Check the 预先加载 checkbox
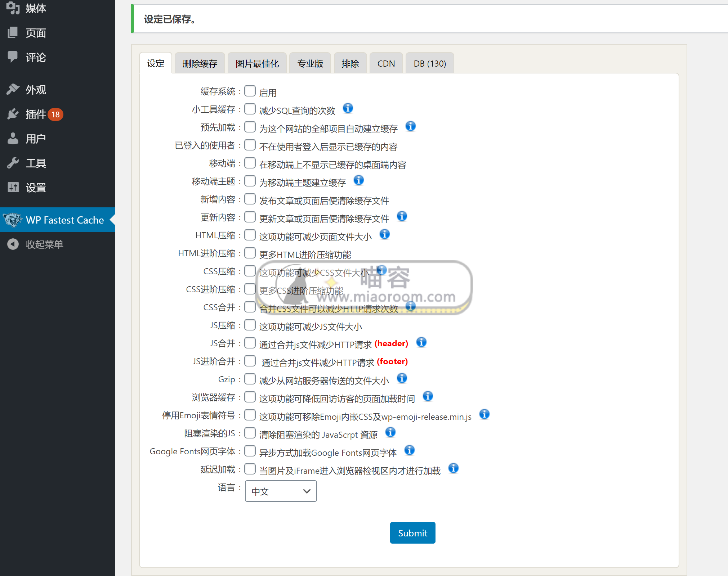 250,127
